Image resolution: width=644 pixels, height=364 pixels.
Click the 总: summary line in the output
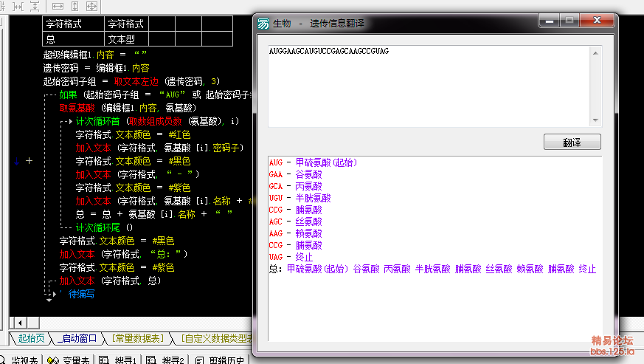(432, 269)
